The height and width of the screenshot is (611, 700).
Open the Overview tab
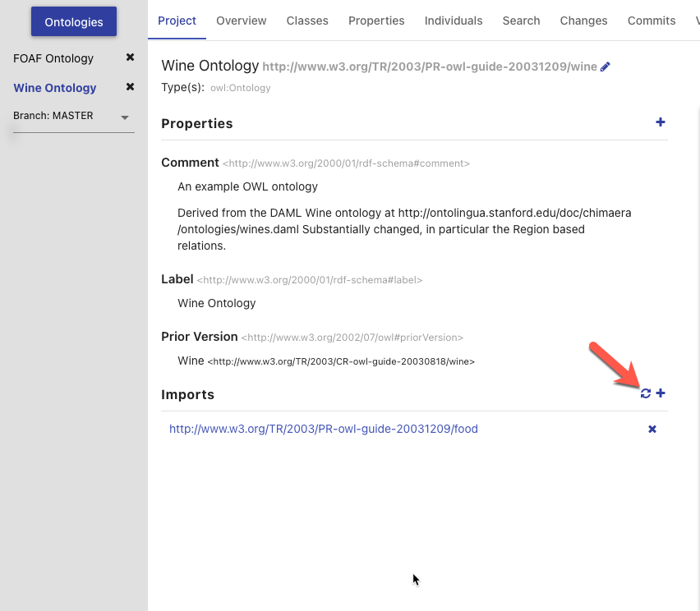[x=242, y=21]
